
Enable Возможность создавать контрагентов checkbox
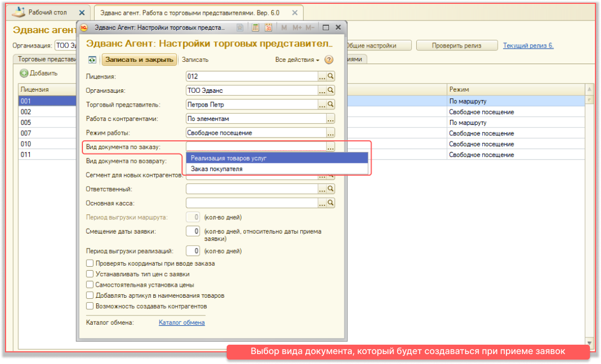[90, 306]
